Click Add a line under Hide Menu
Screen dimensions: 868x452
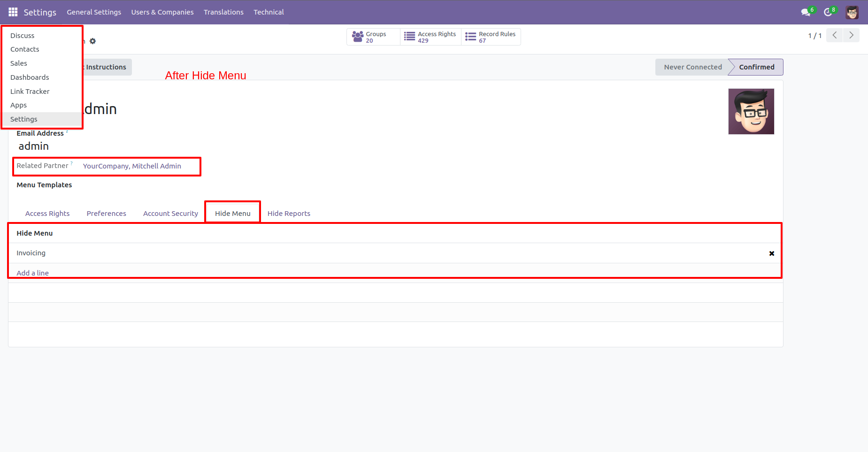[x=32, y=273]
